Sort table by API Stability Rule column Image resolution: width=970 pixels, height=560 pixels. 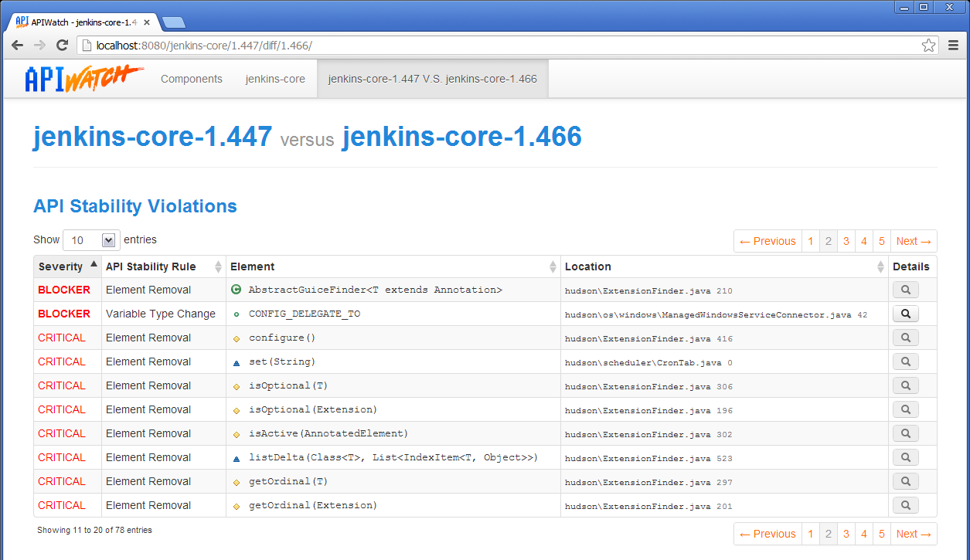(x=164, y=266)
